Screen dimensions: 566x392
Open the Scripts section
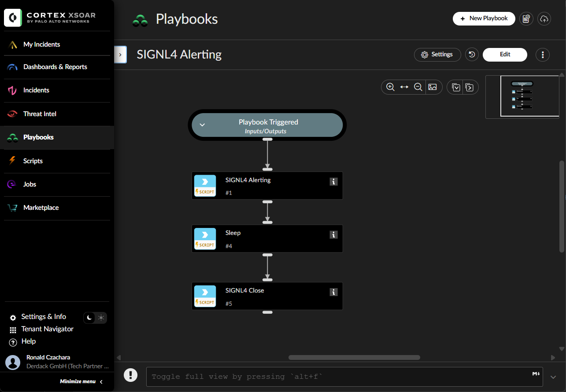pyautogui.click(x=57, y=161)
